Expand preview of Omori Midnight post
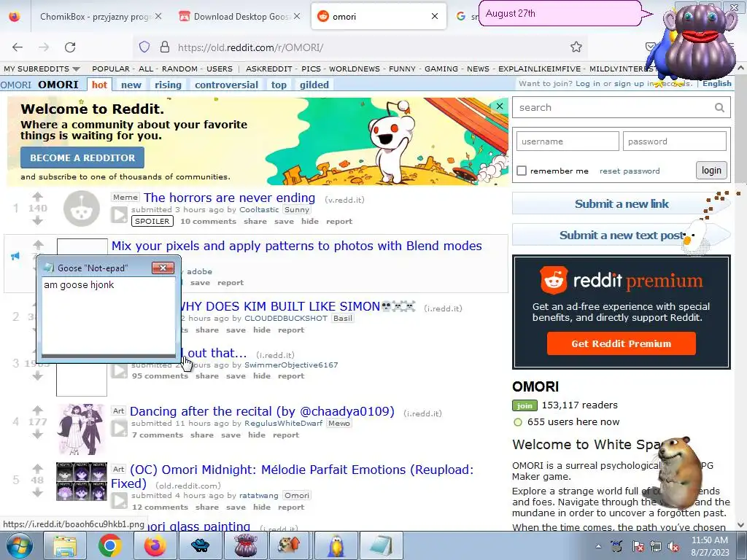Image resolution: width=747 pixels, height=560 pixels. [119, 500]
